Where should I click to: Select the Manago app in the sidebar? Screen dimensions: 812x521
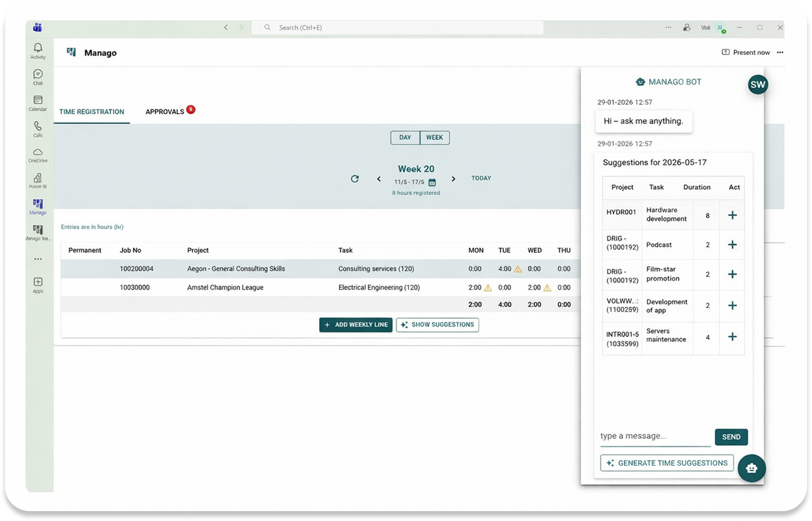click(x=38, y=206)
